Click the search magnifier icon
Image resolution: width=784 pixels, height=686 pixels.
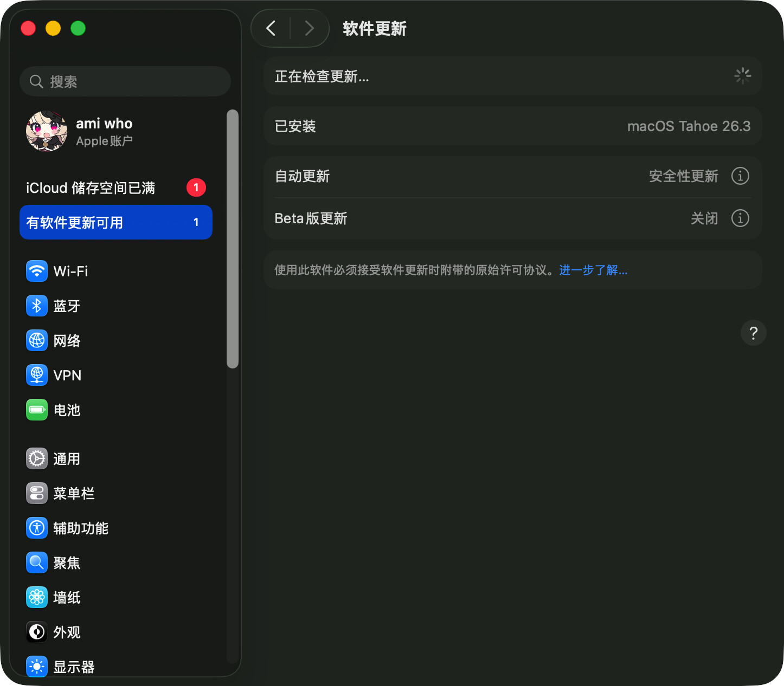coord(36,82)
